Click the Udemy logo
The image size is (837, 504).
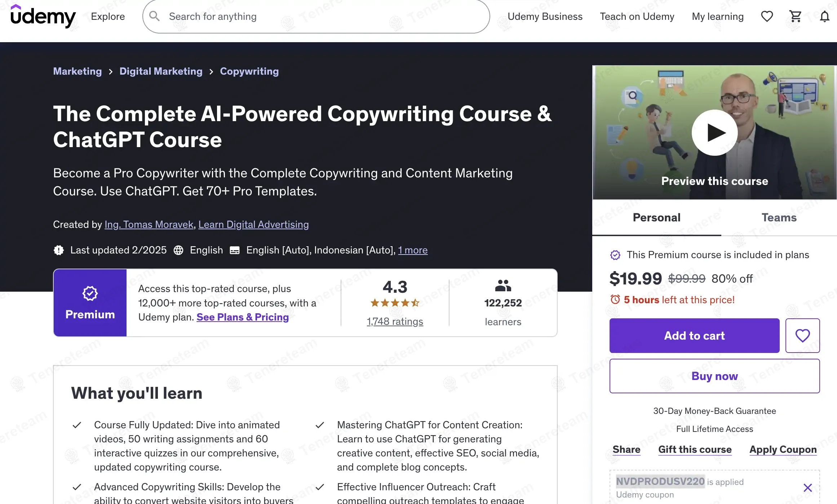coord(43,16)
